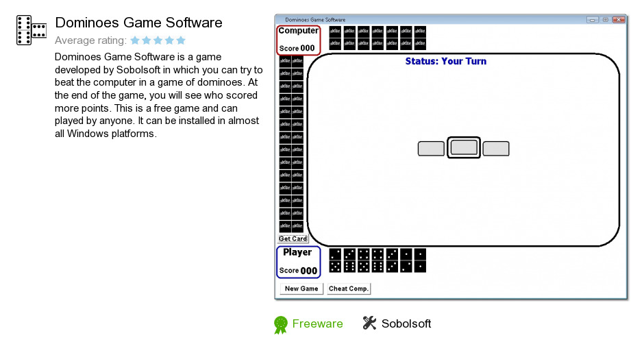The height and width of the screenshot is (355, 644).
Task: Click the Player score panel
Action: pos(299,262)
